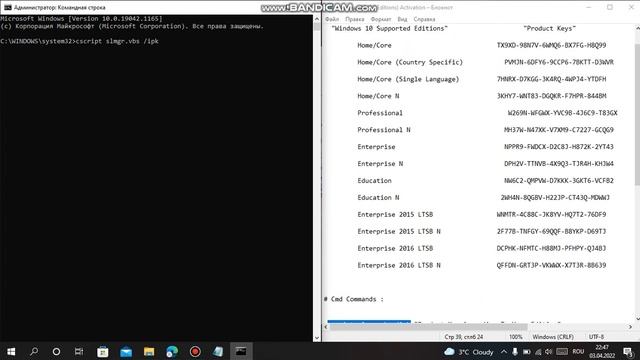Click the Education key NW6C2

point(559,180)
